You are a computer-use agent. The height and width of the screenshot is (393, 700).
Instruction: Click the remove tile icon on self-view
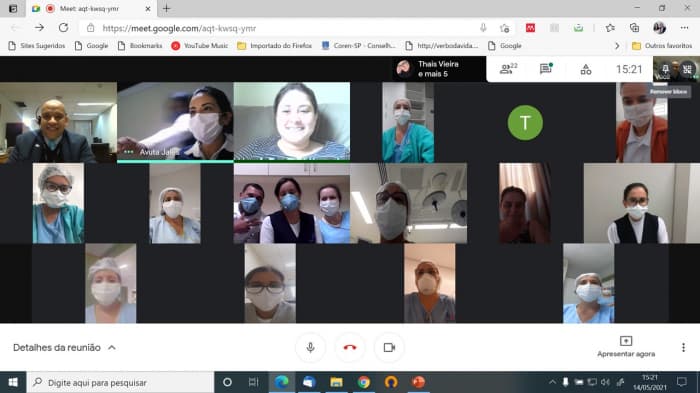[x=687, y=69]
